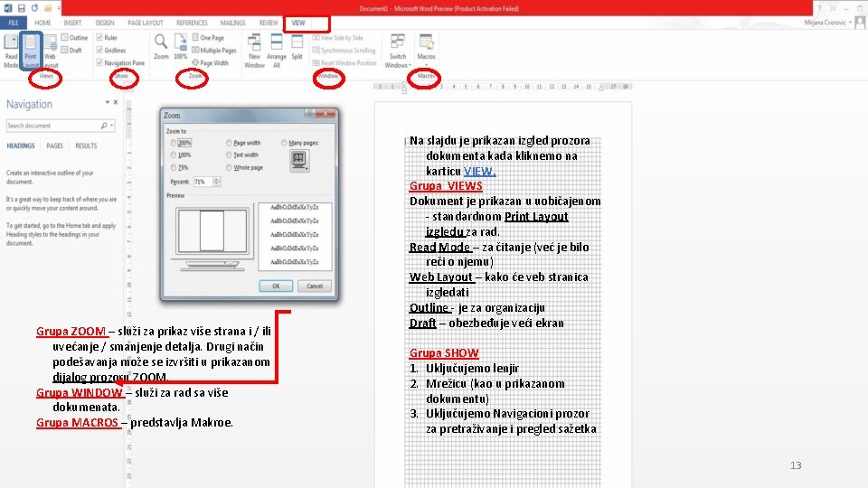Select HEADINGS tab in Navigation pane

point(21,146)
